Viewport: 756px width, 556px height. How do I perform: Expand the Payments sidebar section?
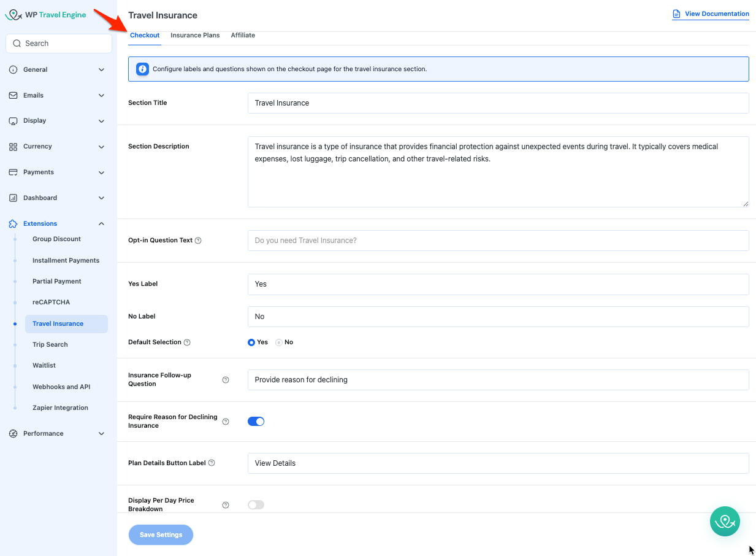coord(58,172)
